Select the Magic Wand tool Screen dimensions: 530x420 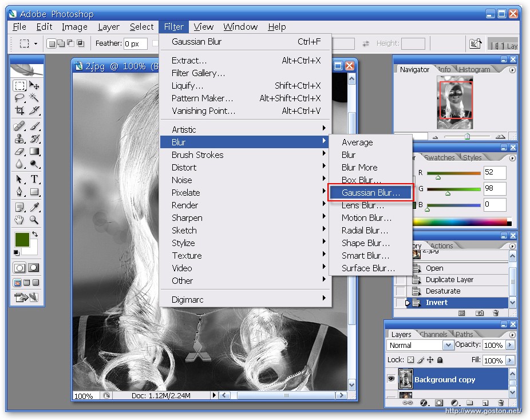coord(34,98)
